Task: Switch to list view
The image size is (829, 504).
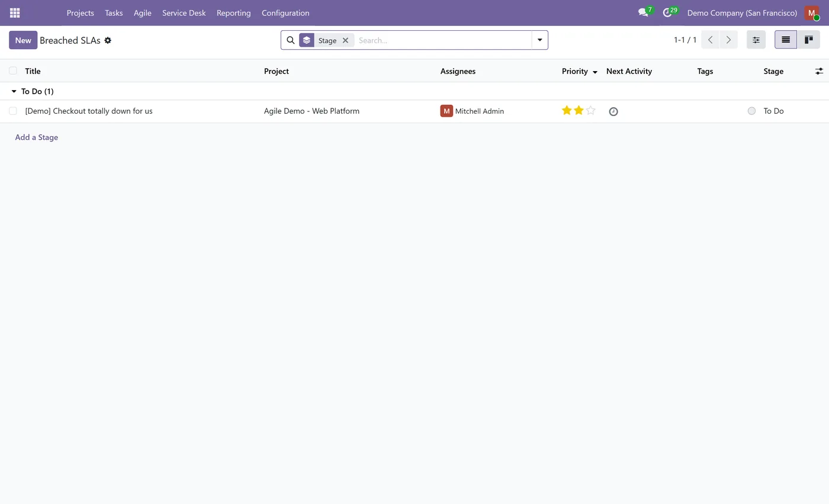Action: tap(786, 40)
